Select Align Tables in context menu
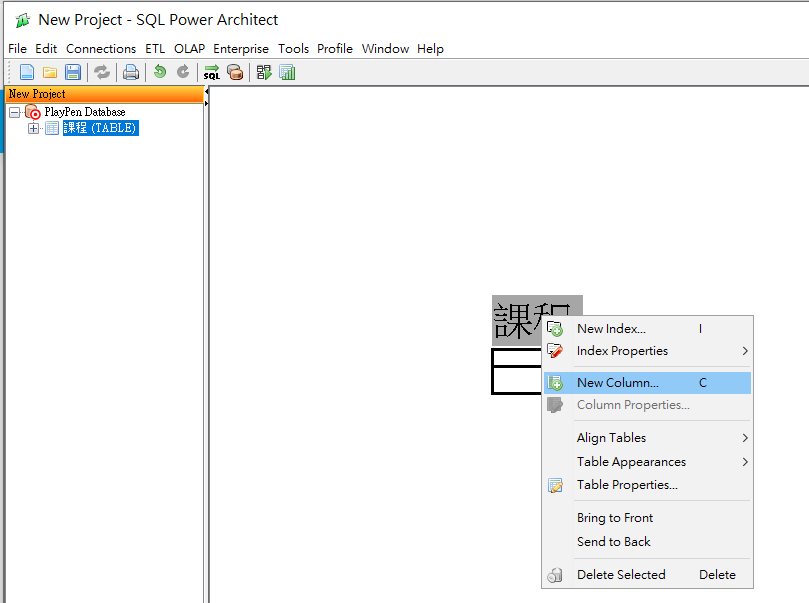Image resolution: width=809 pixels, height=603 pixels. pos(648,438)
